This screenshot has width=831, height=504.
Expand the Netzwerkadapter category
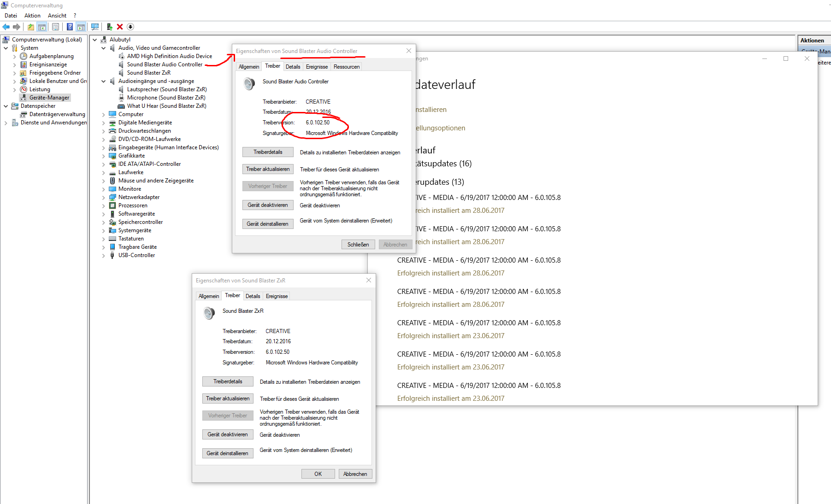(x=104, y=197)
